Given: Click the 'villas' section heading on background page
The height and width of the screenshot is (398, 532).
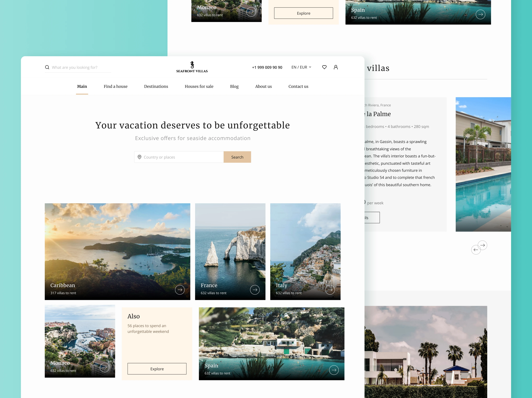Looking at the screenshot, I should point(378,68).
